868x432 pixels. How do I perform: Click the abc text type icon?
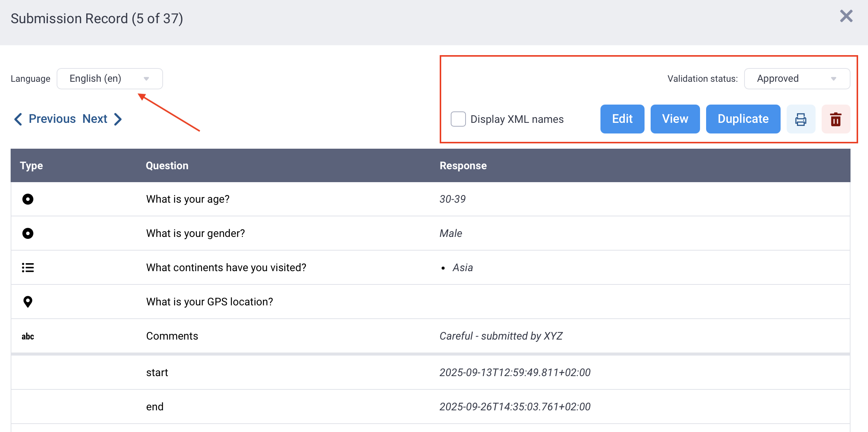[x=28, y=336]
